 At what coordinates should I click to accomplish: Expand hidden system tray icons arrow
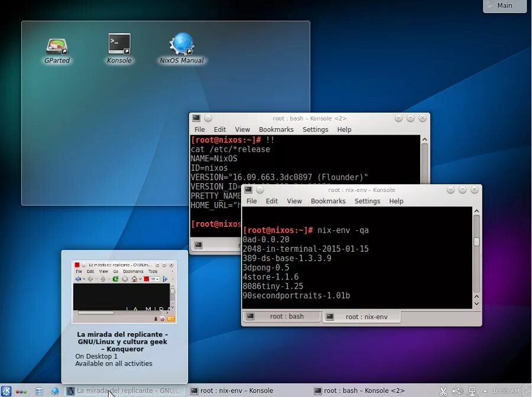pos(485,391)
